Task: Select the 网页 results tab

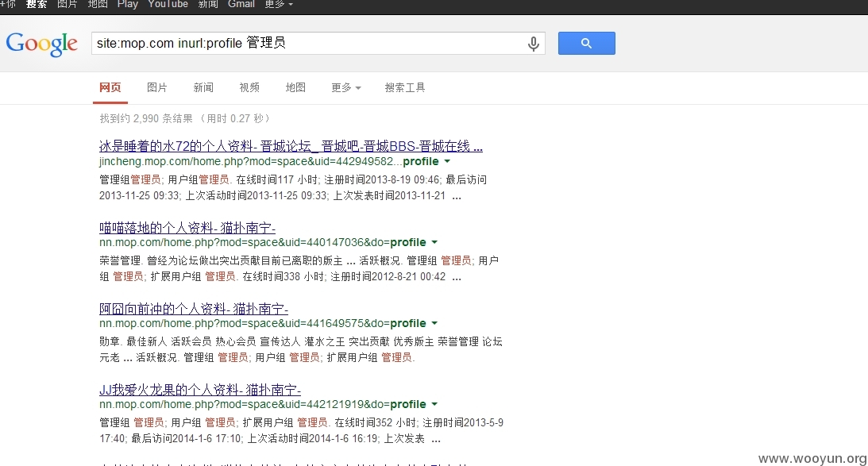Action: (x=110, y=87)
